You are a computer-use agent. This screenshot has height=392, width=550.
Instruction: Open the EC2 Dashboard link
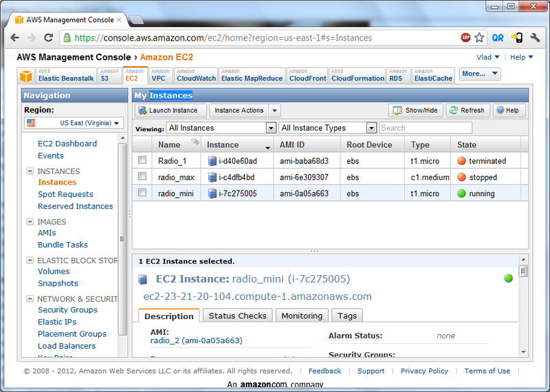click(x=67, y=144)
